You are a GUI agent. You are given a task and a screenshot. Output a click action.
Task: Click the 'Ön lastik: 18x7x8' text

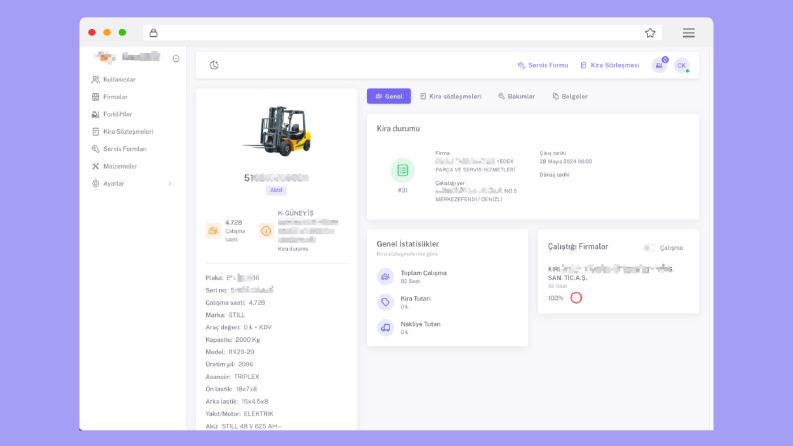coord(231,389)
